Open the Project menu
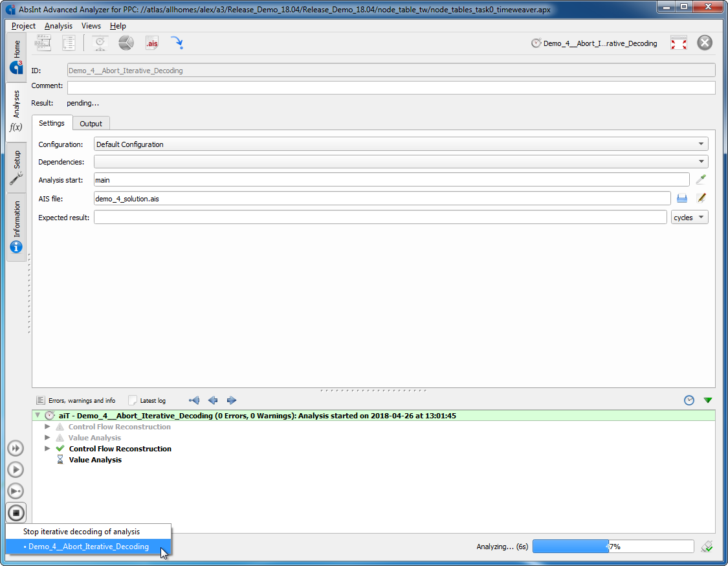728x566 pixels. 23,26
